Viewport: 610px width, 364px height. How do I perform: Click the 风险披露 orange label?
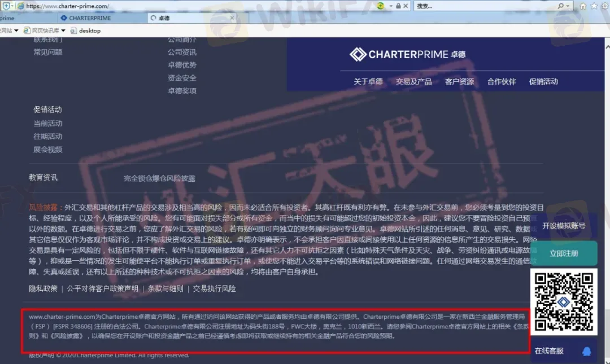(43, 207)
